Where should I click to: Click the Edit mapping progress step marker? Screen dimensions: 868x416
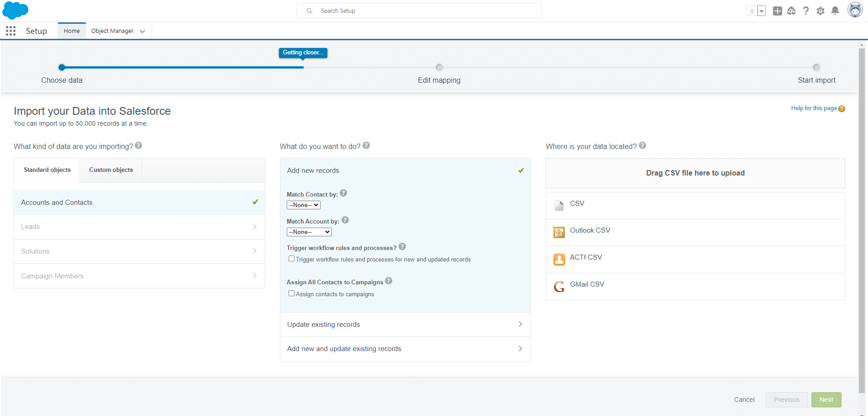coord(439,68)
